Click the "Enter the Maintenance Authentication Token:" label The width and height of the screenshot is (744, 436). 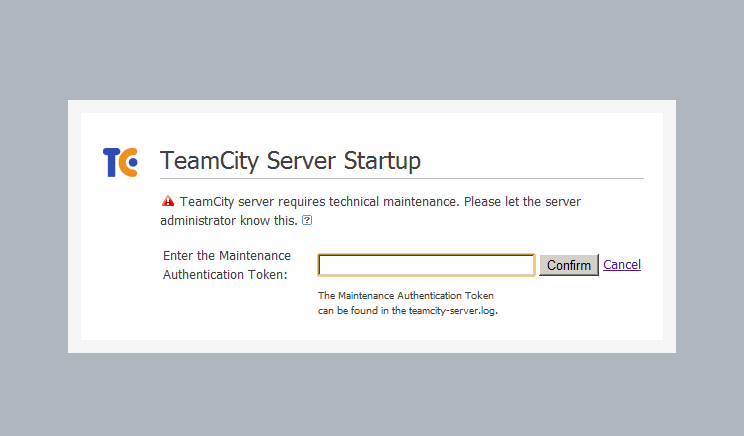click(x=227, y=265)
